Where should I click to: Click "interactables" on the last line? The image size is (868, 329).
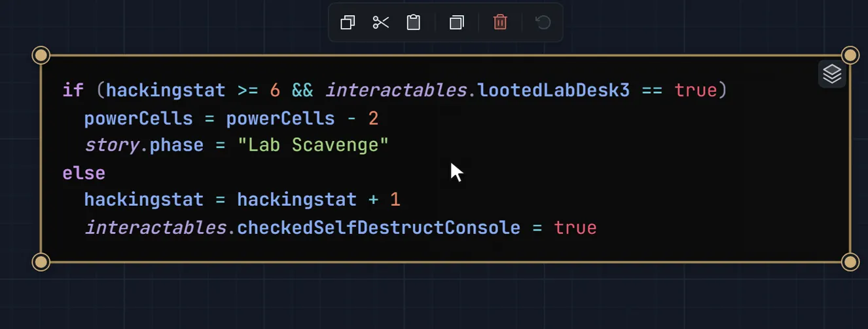155,228
